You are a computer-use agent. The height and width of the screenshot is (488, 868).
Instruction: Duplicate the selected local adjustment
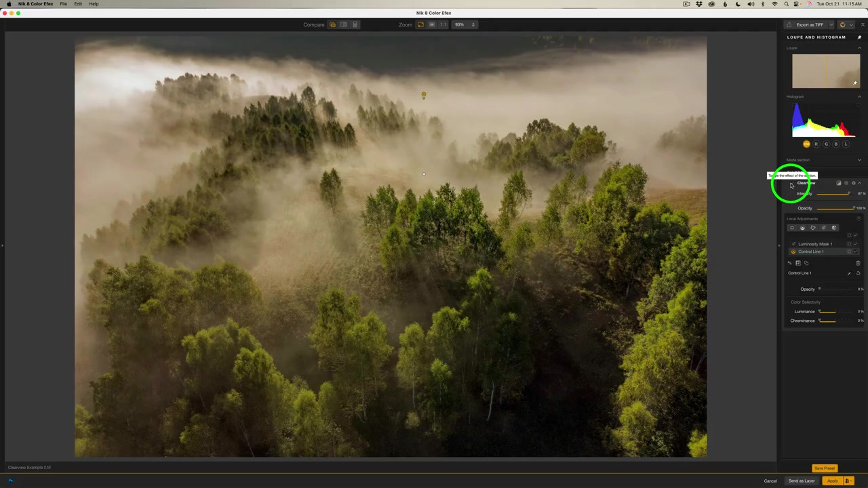pos(806,263)
